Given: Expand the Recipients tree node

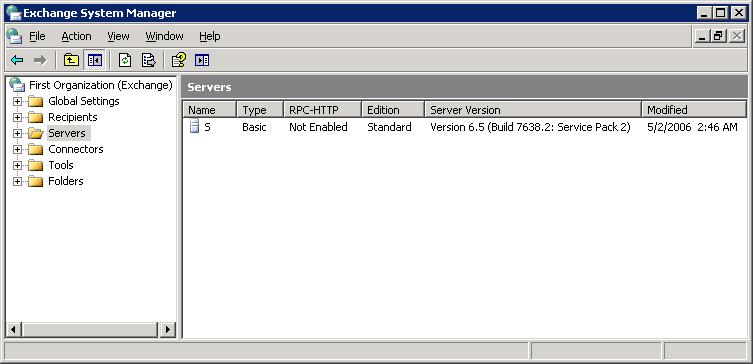Looking at the screenshot, I should click(x=17, y=117).
